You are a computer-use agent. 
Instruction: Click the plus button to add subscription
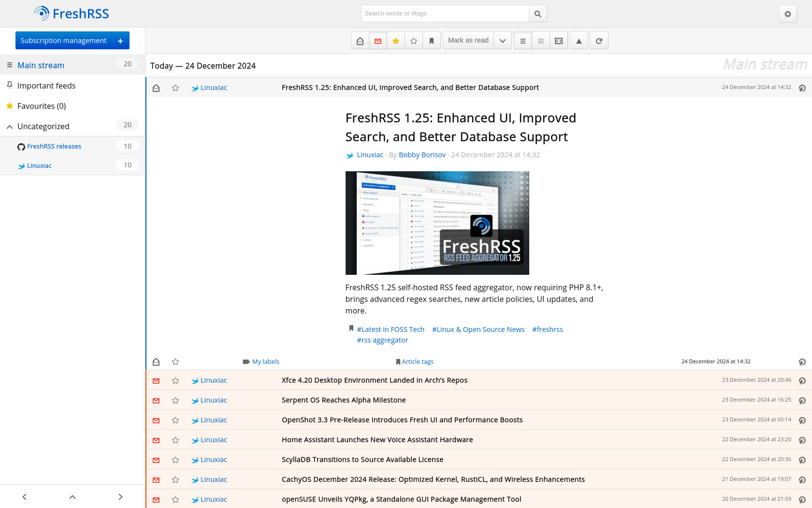pos(120,41)
